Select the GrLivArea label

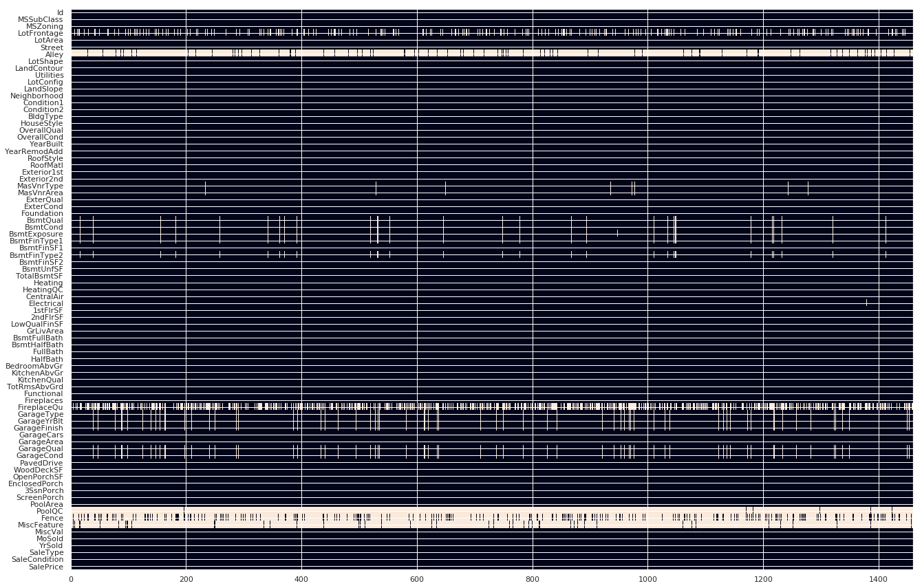pyautogui.click(x=45, y=331)
